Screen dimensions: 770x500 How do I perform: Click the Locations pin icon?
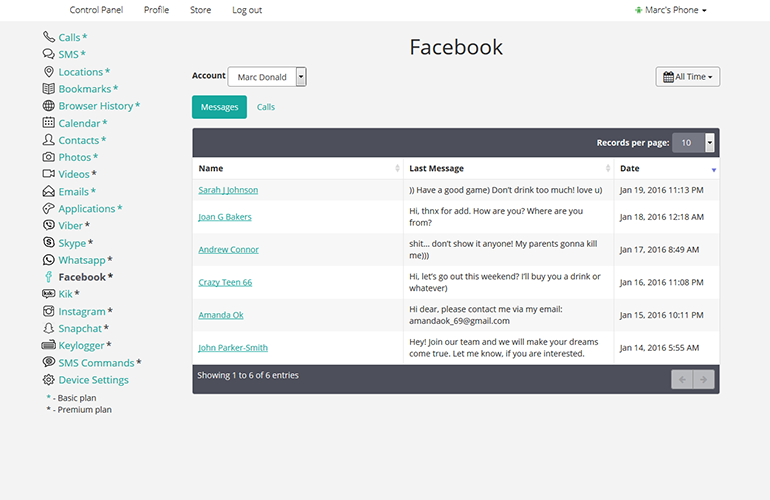coord(49,72)
